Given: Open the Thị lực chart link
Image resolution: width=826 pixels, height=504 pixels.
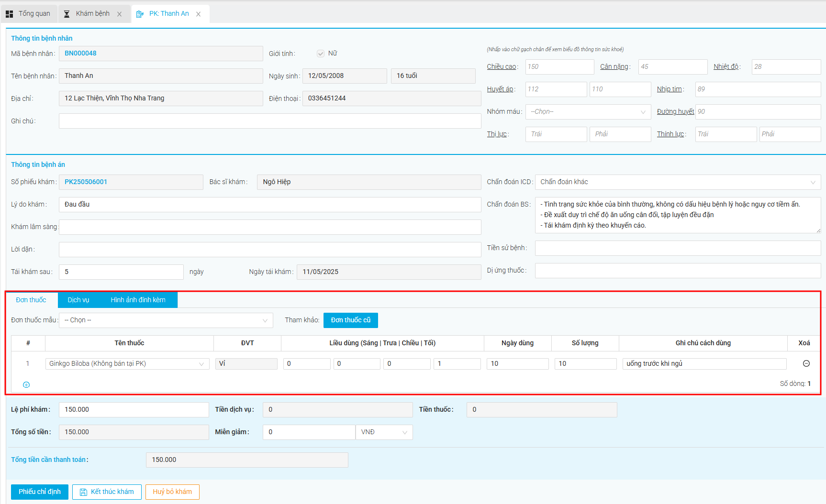Looking at the screenshot, I should point(497,134).
